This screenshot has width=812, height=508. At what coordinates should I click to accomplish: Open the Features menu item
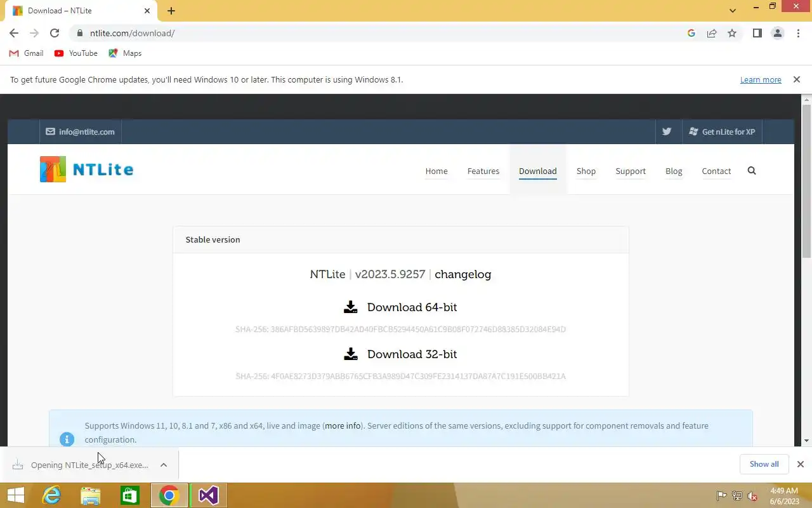pos(483,171)
